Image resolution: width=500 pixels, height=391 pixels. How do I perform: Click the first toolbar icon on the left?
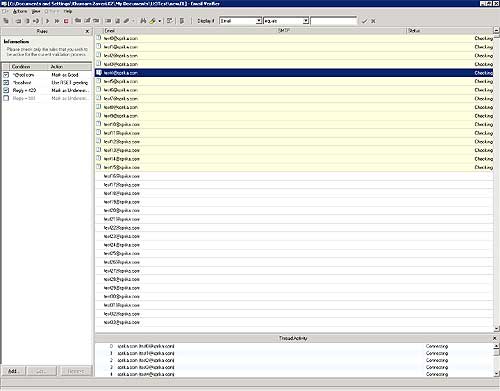[x=6, y=21]
